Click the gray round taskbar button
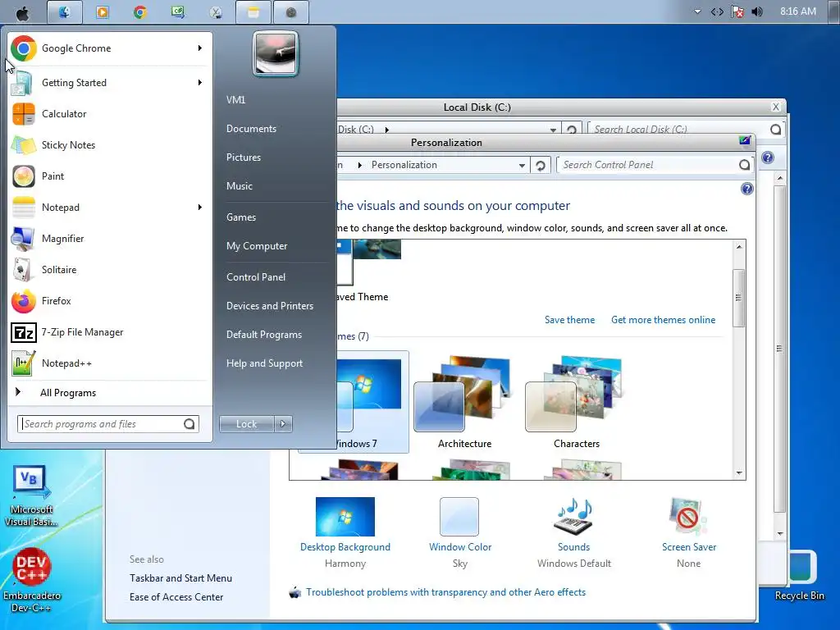840x630 pixels. pyautogui.click(x=291, y=12)
